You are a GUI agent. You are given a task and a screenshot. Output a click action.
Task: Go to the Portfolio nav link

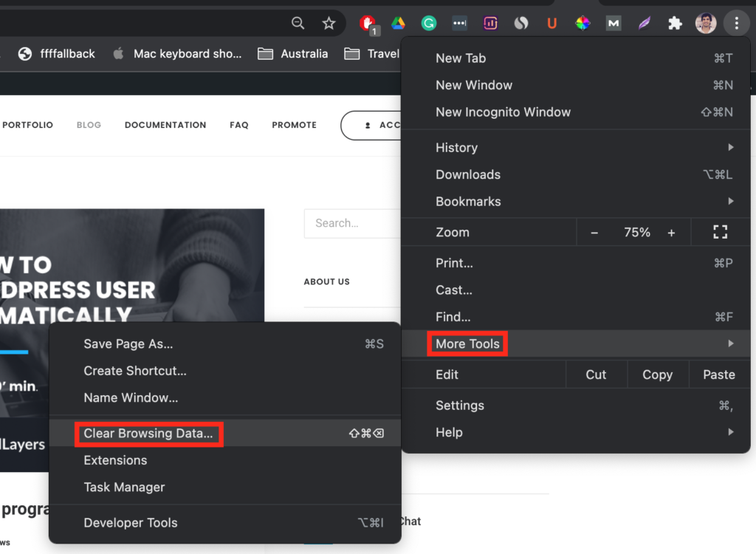[27, 125]
